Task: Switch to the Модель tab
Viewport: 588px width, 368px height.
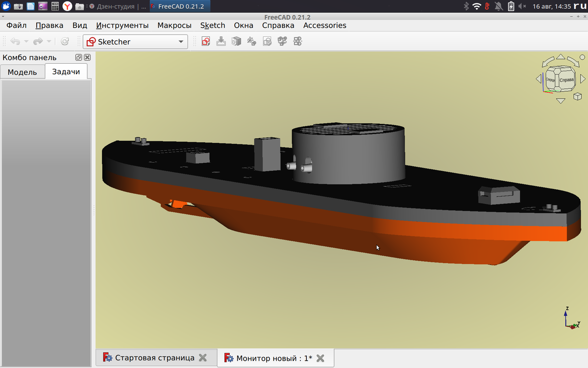Action: click(x=23, y=72)
